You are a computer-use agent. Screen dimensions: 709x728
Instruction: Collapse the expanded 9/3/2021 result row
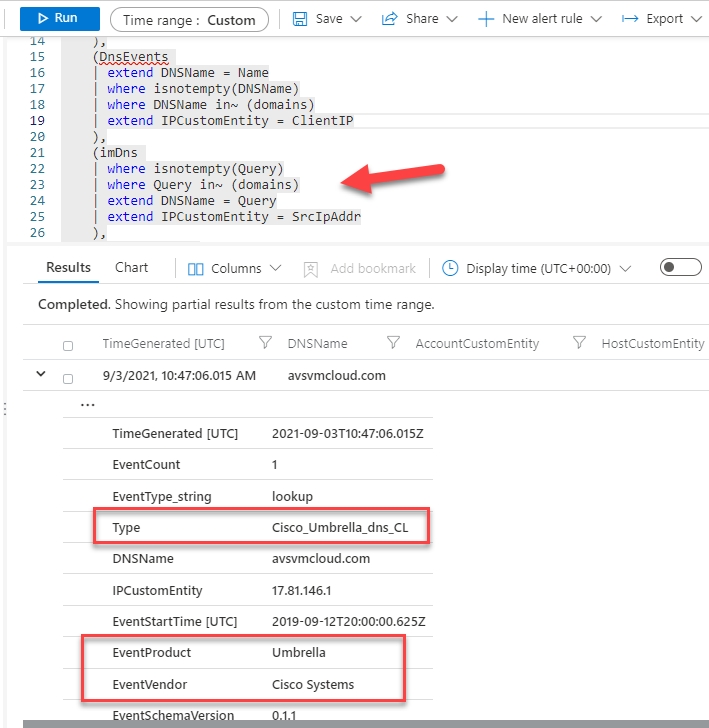pyautogui.click(x=41, y=375)
